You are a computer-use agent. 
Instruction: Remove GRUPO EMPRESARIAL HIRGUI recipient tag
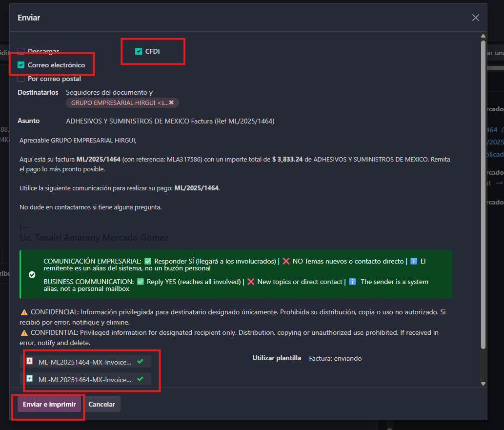[171, 102]
